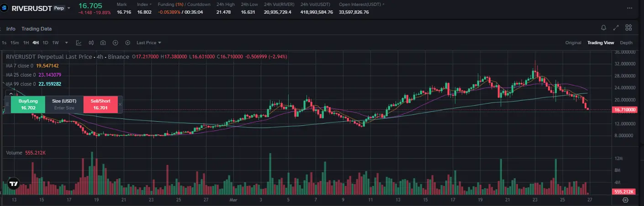Select the 1H interval
The height and width of the screenshot is (206, 644).
(x=26, y=43)
